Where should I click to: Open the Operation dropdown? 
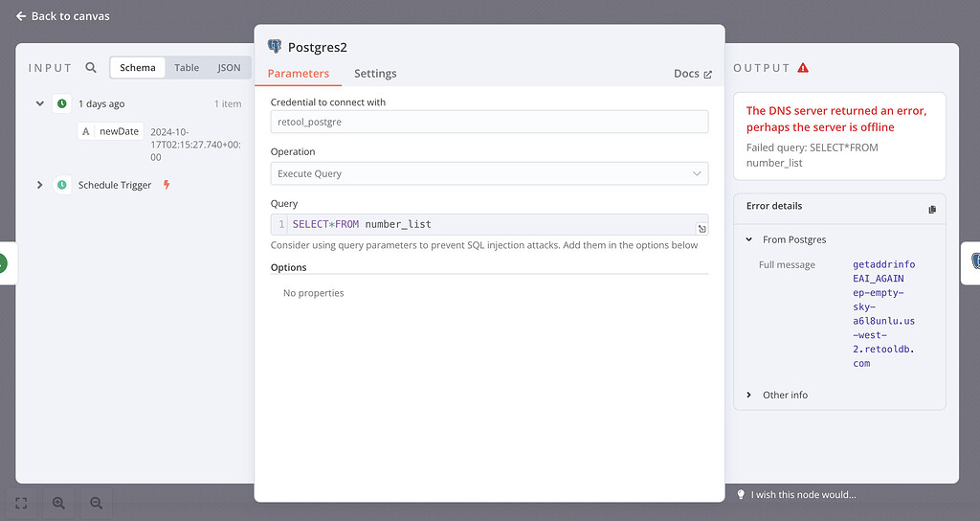click(489, 173)
